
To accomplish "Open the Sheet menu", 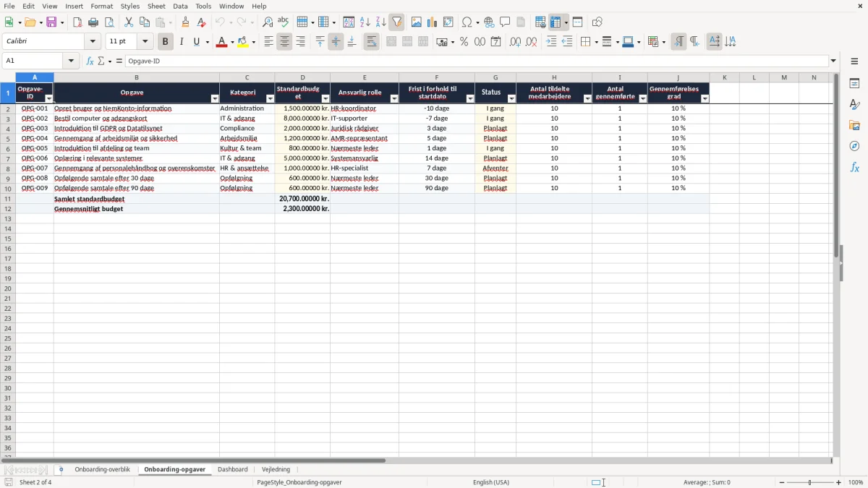I will [156, 6].
